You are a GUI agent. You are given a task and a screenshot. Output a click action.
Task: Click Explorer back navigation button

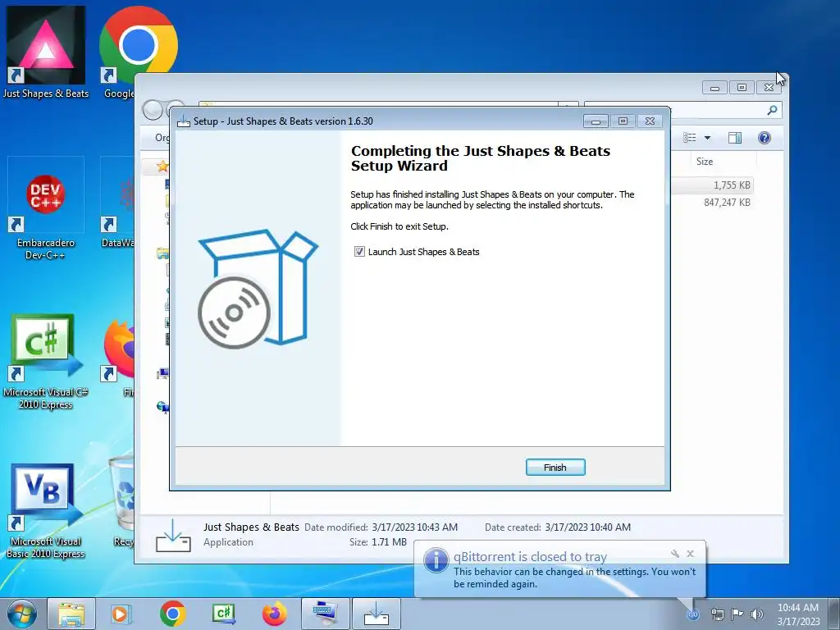click(153, 110)
